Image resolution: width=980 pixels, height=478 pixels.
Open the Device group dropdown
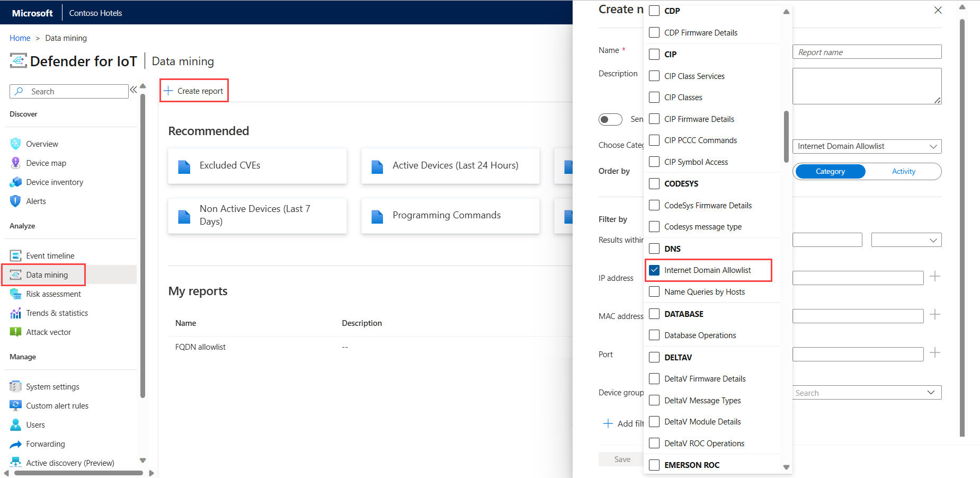coord(867,393)
